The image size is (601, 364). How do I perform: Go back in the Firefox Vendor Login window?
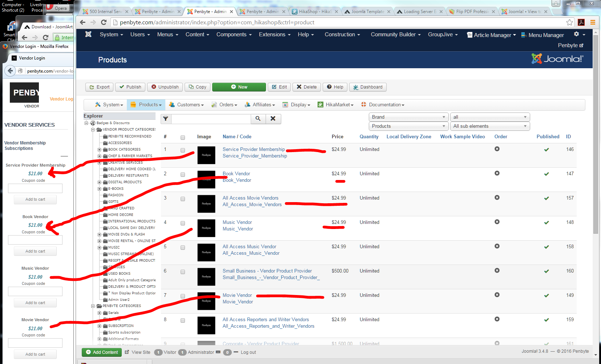point(11,71)
